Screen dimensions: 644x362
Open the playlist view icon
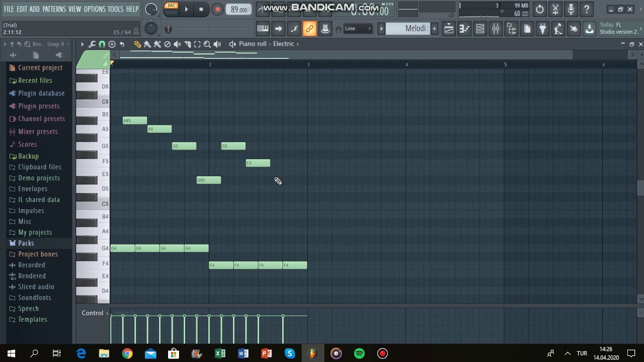point(448,29)
